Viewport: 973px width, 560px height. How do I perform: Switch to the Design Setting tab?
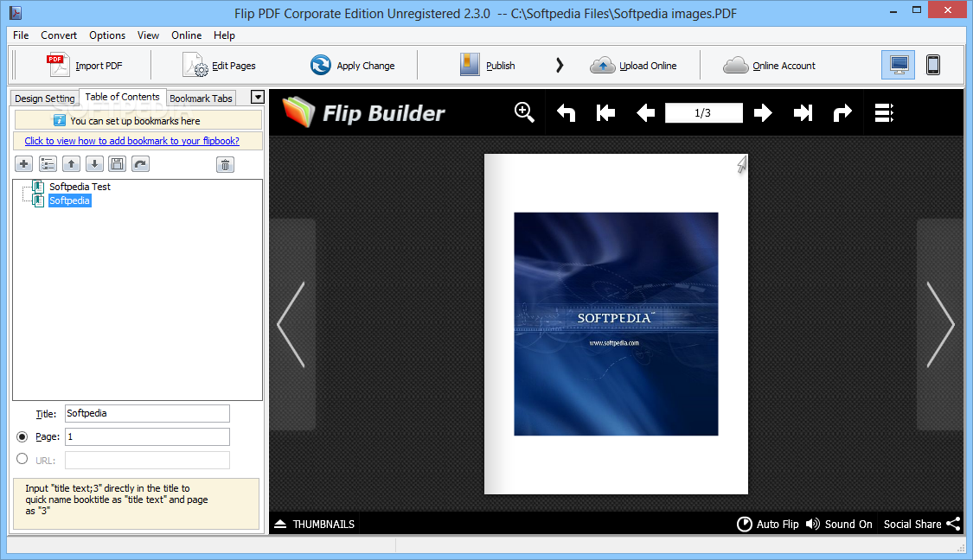(x=45, y=98)
